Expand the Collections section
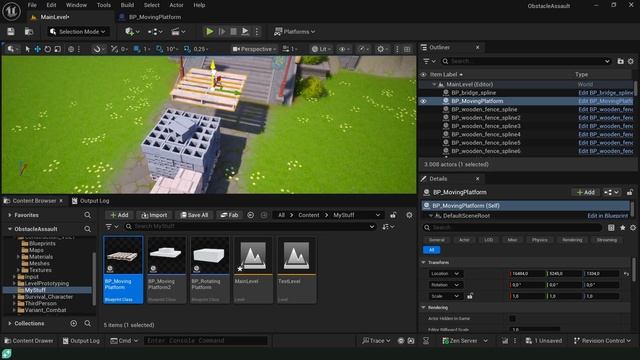Image resolution: width=640 pixels, height=360 pixels. [x=9, y=323]
